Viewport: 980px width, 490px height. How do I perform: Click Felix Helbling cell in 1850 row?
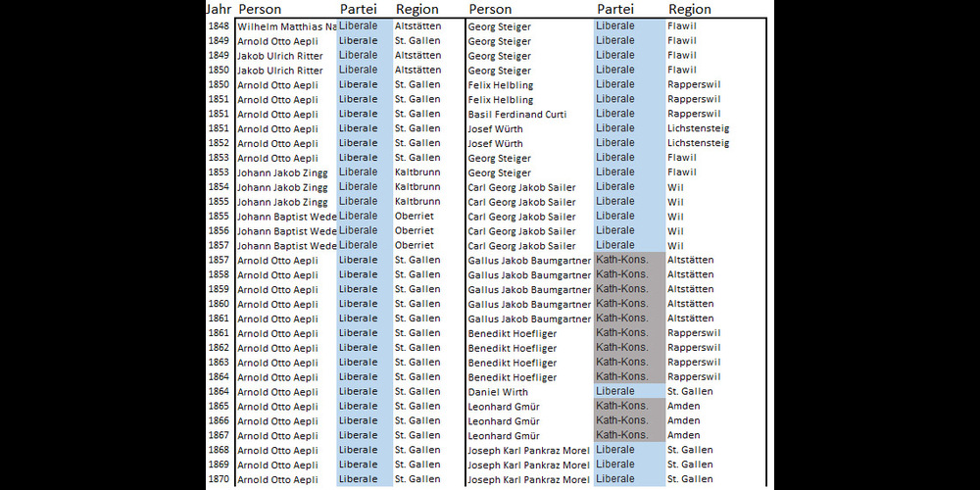click(501, 85)
